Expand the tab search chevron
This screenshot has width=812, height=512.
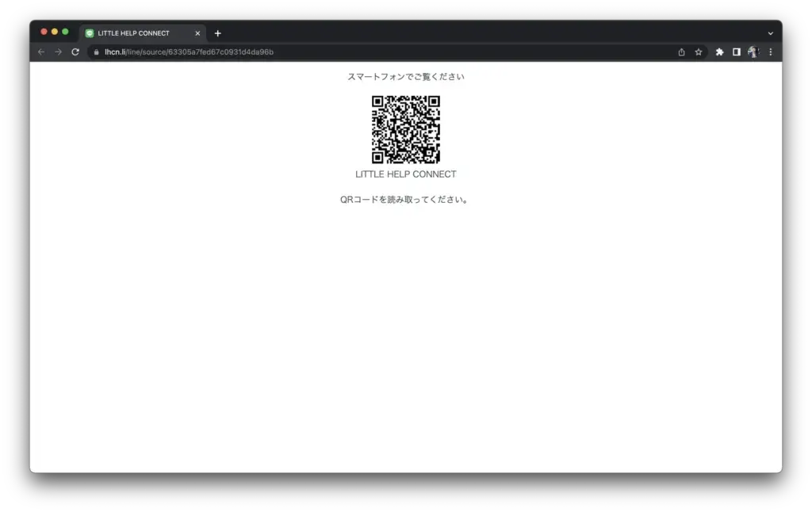click(x=770, y=33)
